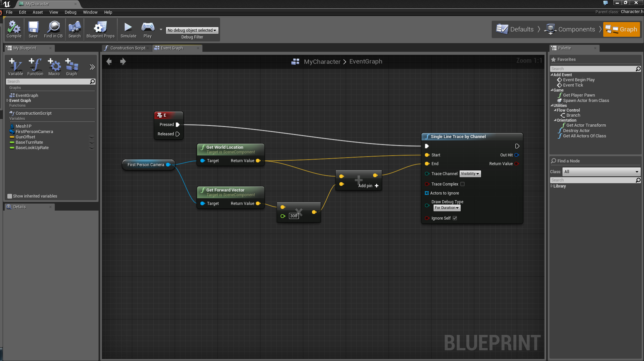
Task: Open Character.h parent class link
Action: click(632, 12)
